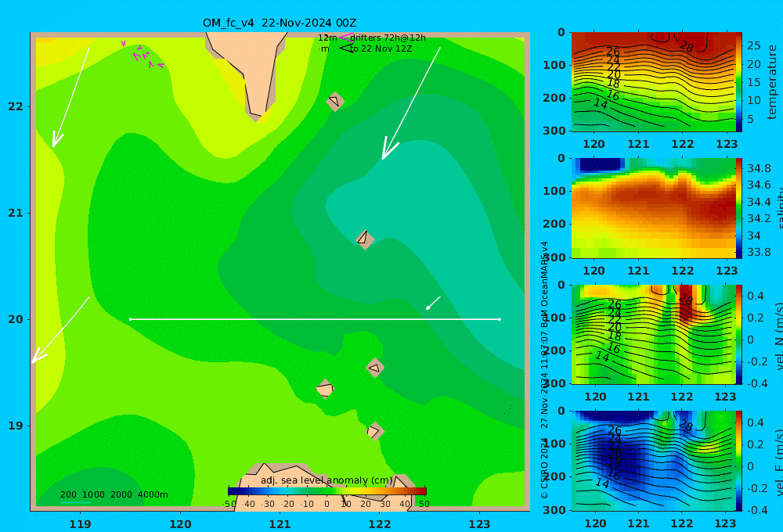Click the magenta drifter cluster on map
The image size is (783, 532).
[143, 56]
